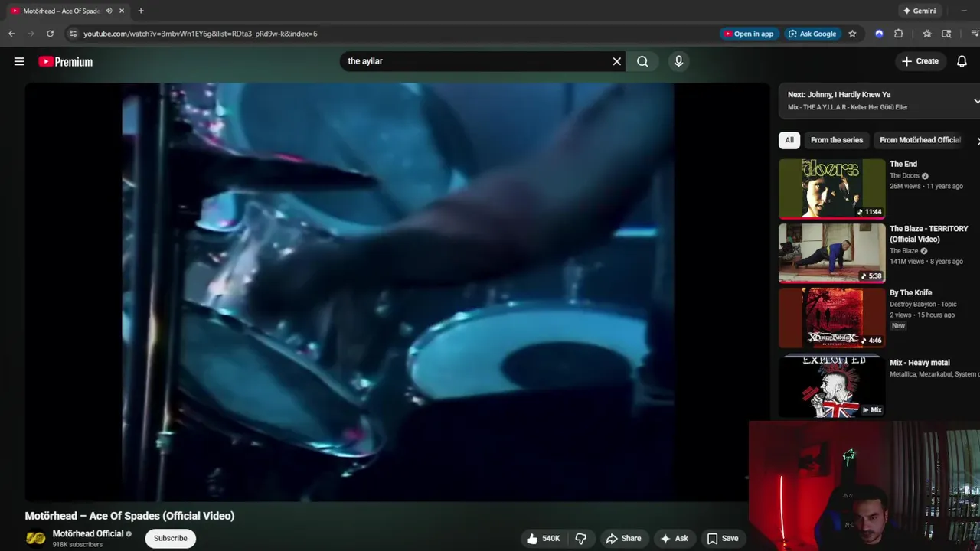The height and width of the screenshot is (551, 980).
Task: Mute the Motörhead tab audio icon
Action: [109, 11]
